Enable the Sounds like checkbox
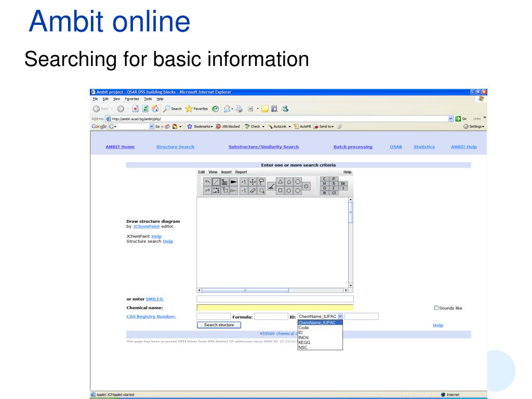The width and height of the screenshot is (532, 399). click(x=436, y=308)
